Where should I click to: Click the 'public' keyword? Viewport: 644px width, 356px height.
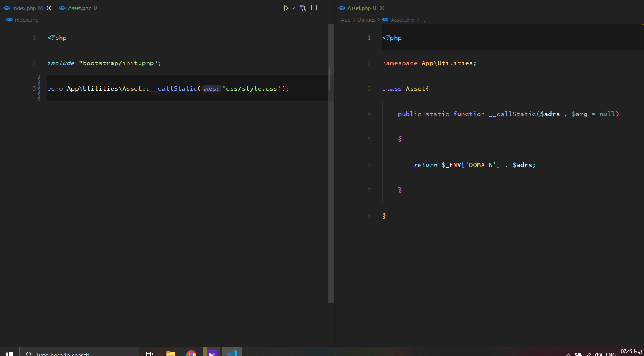[410, 114]
